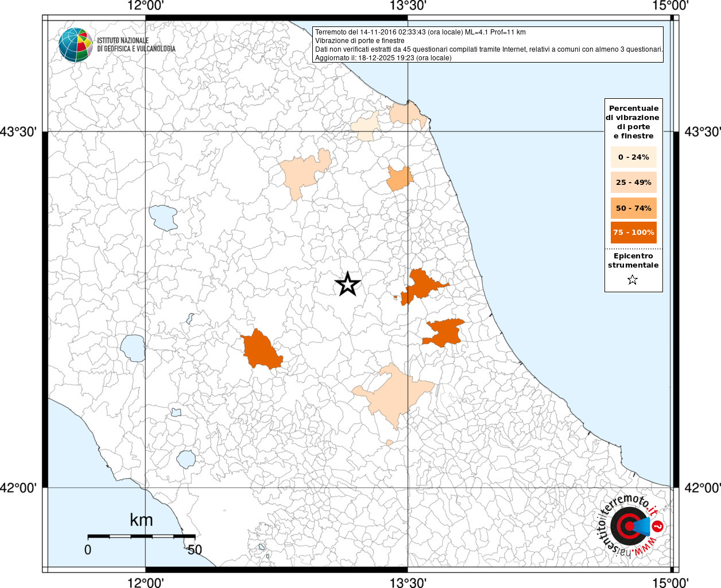Click the top 13°30' longitude label
The height and width of the screenshot is (588, 721).
pos(408,6)
